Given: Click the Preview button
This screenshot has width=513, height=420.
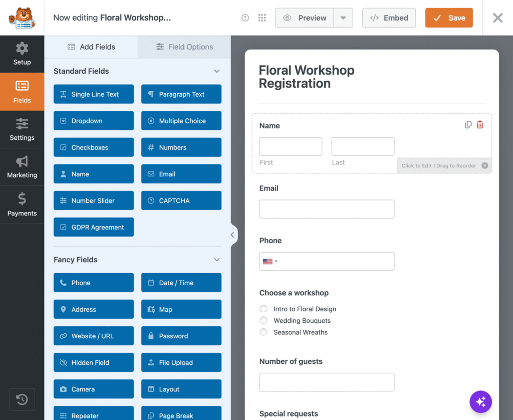Looking at the screenshot, I should 305,18.
